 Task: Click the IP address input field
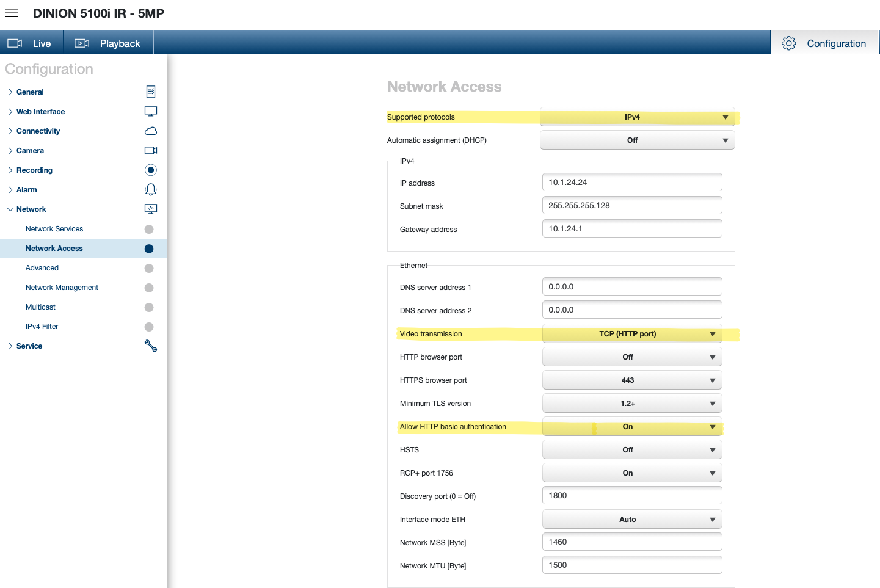631,182
